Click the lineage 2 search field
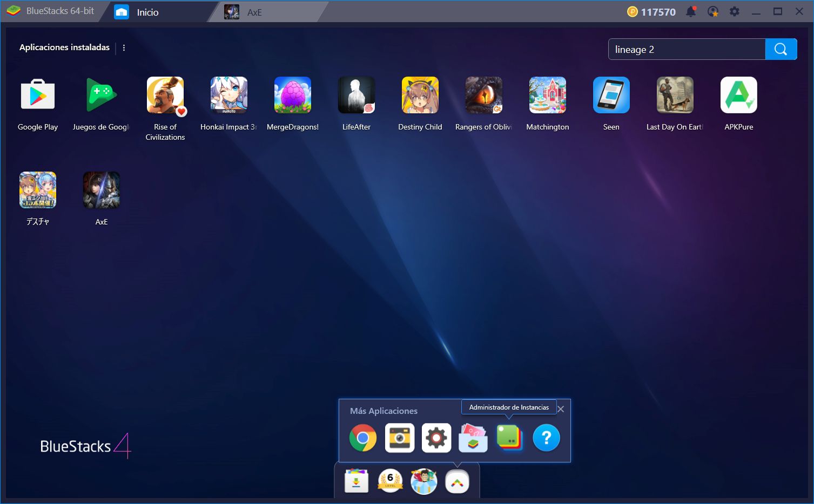Image resolution: width=814 pixels, height=504 pixels. click(x=687, y=49)
